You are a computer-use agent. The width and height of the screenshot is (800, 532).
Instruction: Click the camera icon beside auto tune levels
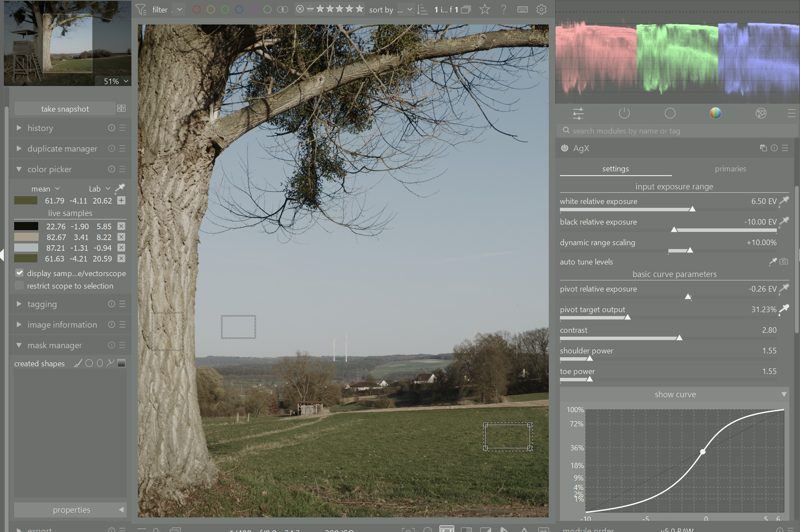(x=784, y=261)
